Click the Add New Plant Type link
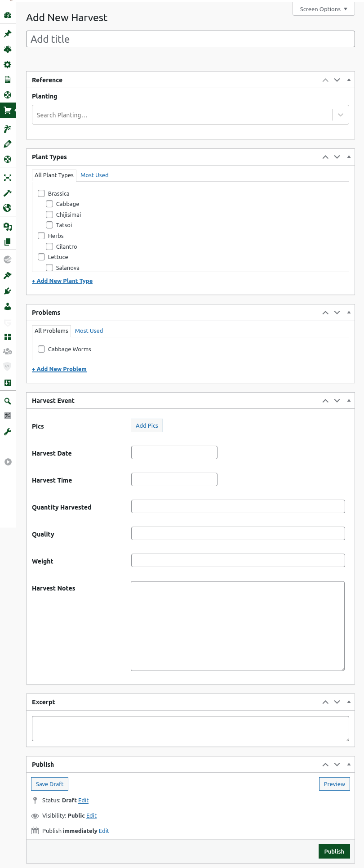This screenshot has height=868, width=364. coord(62,281)
